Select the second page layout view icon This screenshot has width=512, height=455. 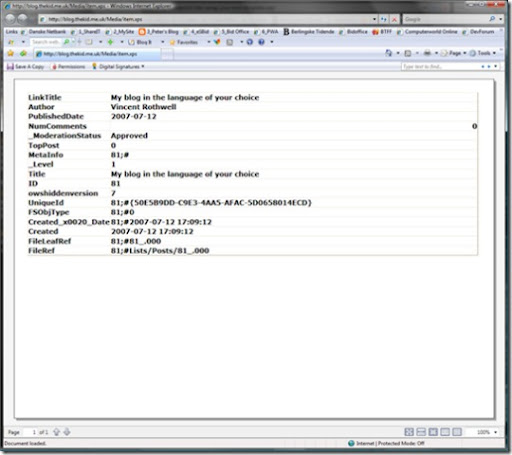[x=421, y=432]
